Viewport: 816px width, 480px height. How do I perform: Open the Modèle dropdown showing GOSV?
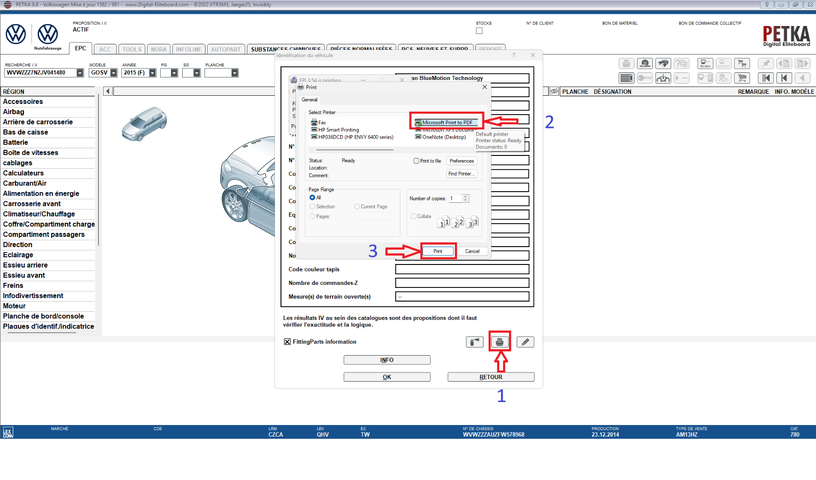[x=113, y=73]
